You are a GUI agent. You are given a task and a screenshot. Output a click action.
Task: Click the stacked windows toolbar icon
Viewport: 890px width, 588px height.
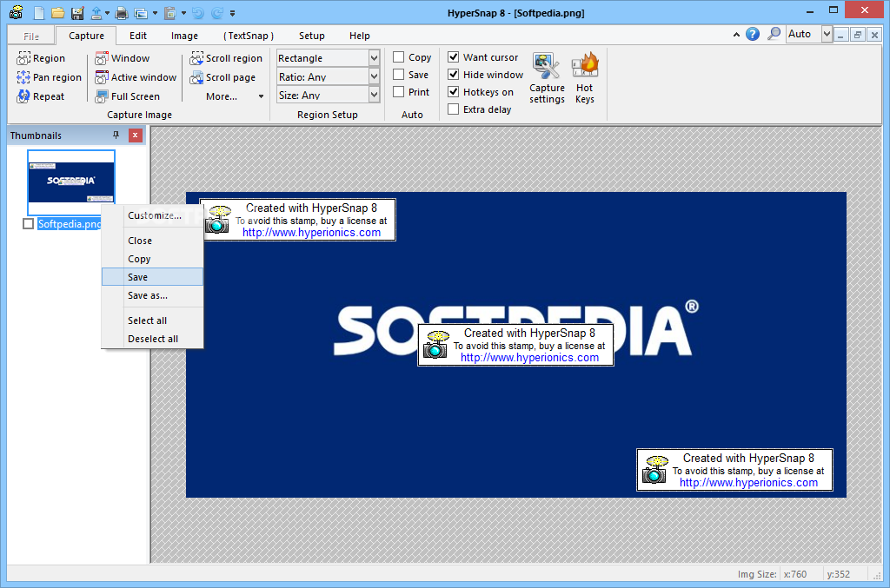click(x=140, y=12)
